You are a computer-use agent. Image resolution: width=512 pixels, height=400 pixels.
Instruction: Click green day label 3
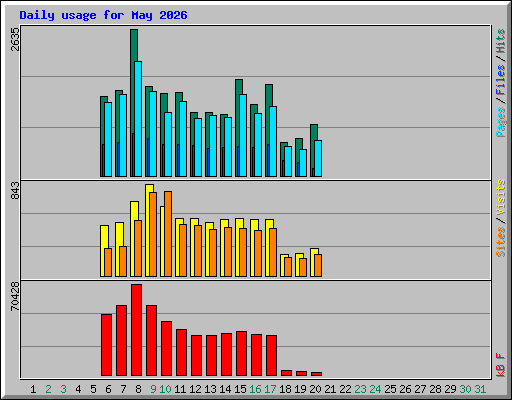click(x=63, y=389)
